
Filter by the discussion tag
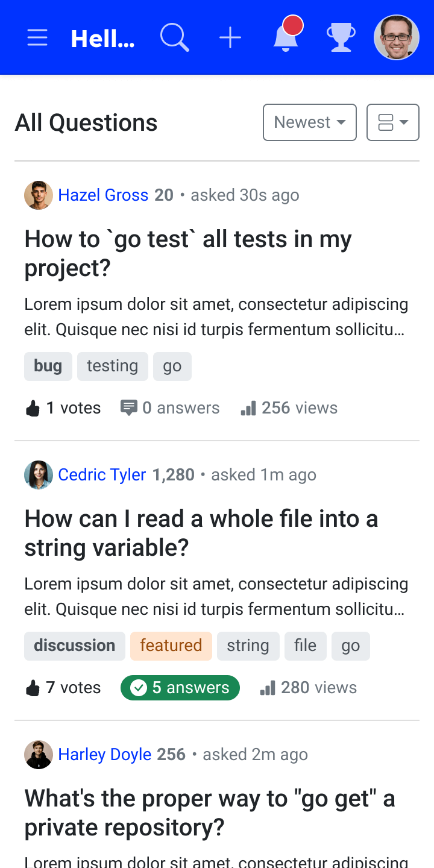(x=75, y=646)
